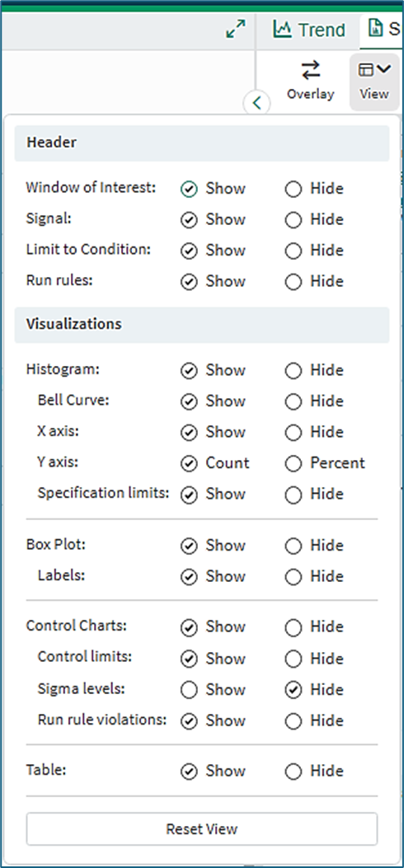Select Hide for Bell Curve
404x868 pixels.
[x=294, y=402]
